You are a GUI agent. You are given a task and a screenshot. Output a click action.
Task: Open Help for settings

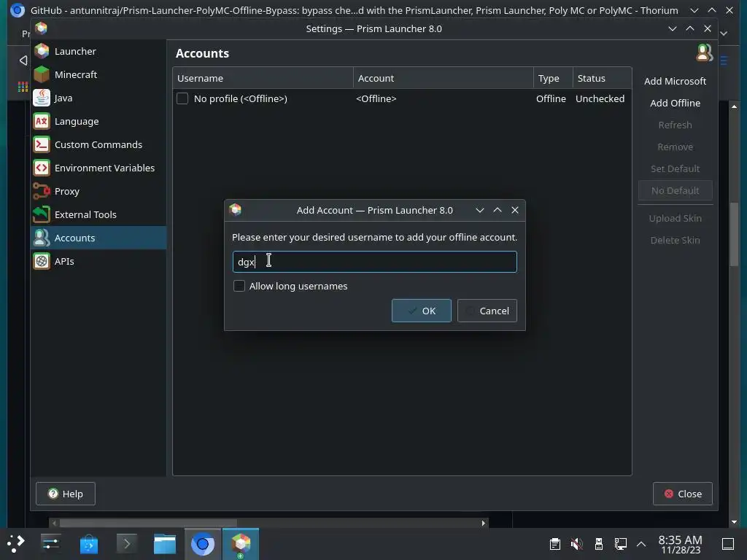click(66, 494)
